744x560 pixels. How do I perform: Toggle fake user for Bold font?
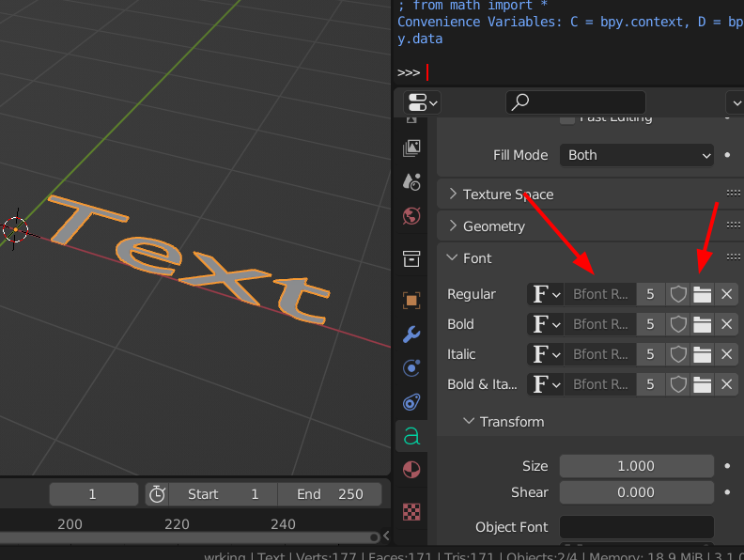[x=678, y=324]
